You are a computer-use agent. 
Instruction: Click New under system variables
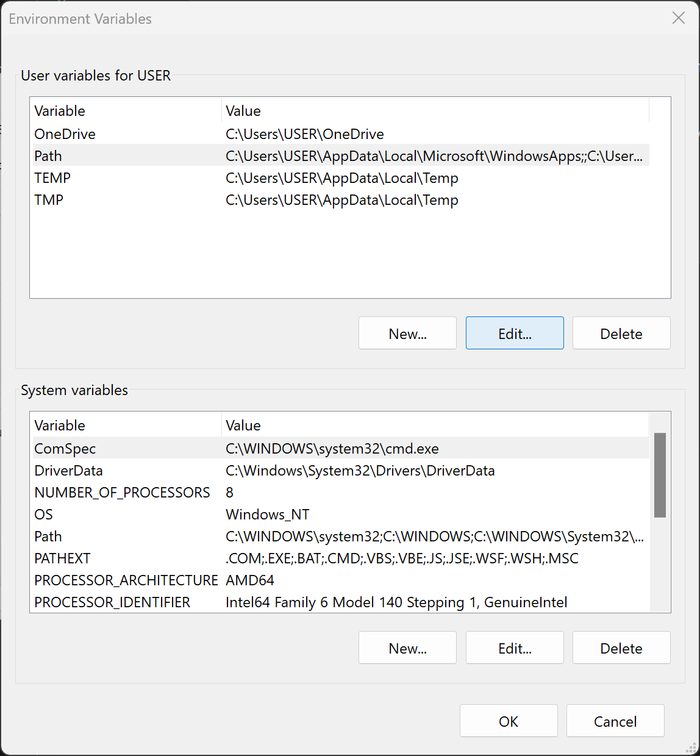click(407, 647)
